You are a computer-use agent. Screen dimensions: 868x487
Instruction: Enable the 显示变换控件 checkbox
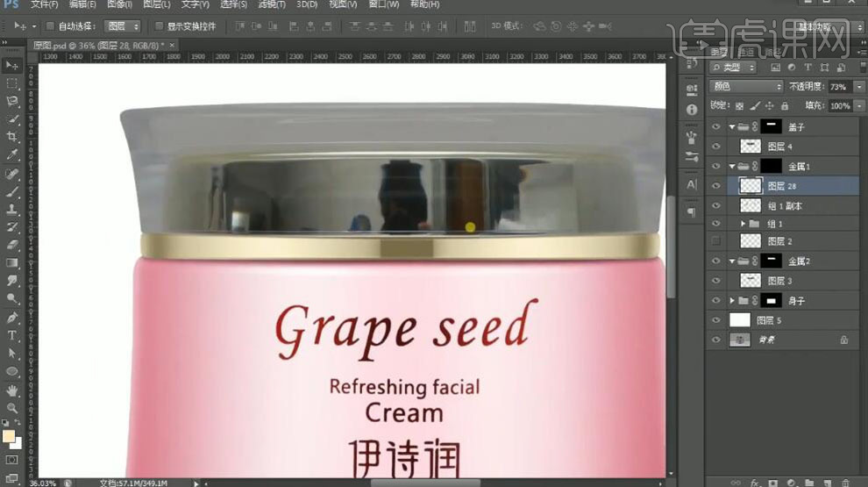[x=159, y=26]
